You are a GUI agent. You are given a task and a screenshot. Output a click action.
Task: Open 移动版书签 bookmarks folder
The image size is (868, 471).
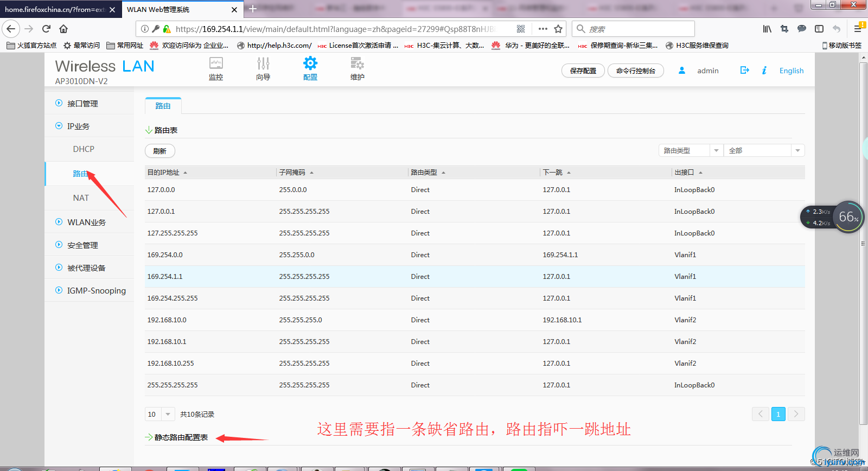pyautogui.click(x=841, y=46)
